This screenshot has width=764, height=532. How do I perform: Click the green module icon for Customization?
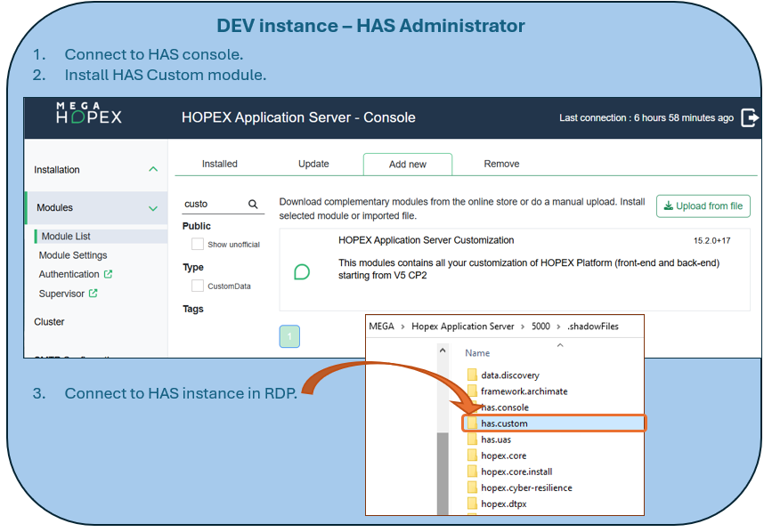[302, 271]
